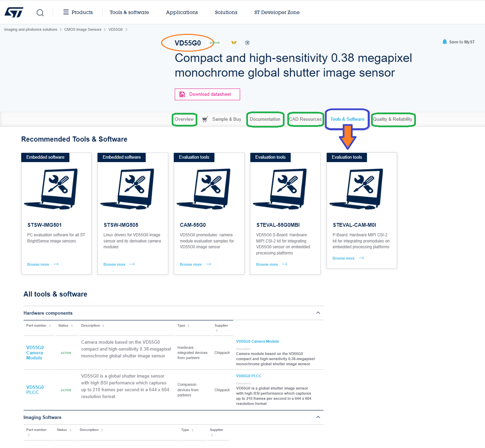Click Browse more under STEVAL-55G0MBI
This screenshot has height=448, width=485.
[x=267, y=264]
